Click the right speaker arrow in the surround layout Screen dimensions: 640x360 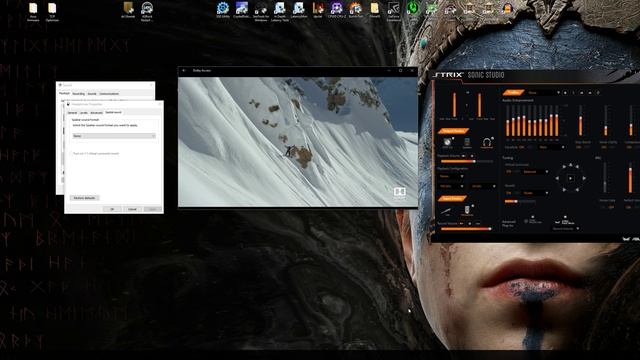point(584,178)
